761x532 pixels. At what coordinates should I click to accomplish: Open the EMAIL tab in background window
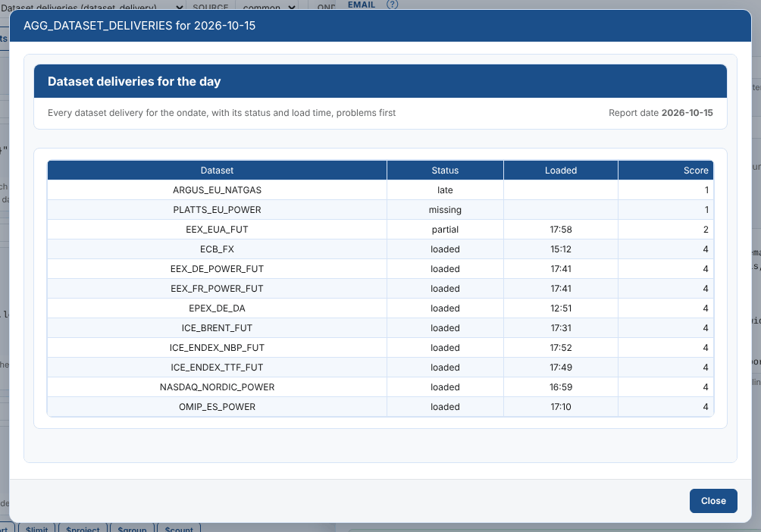pos(361,5)
